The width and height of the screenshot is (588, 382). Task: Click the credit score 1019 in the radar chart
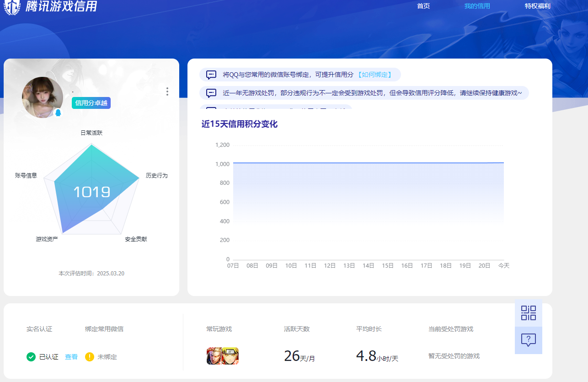[92, 192]
